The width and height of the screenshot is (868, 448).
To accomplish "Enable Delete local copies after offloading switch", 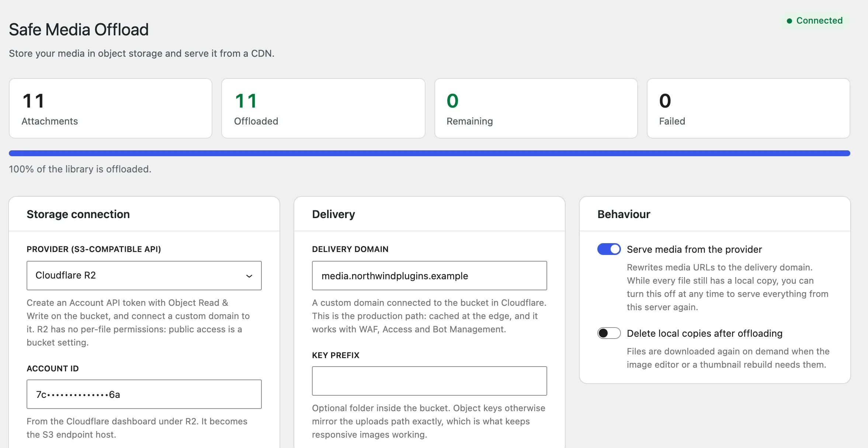I will click(x=609, y=333).
